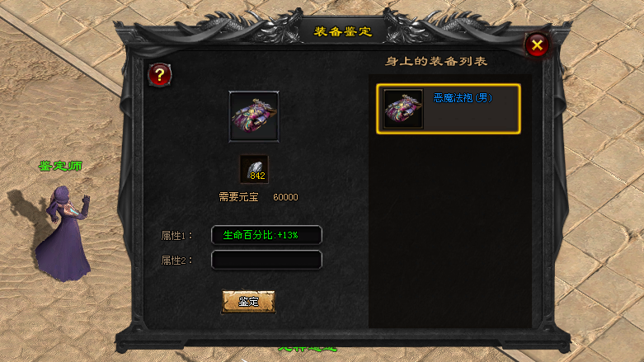The width and height of the screenshot is (644, 362).
Task: Click the 鉴定师 NPC character
Action: pyautogui.click(x=64, y=233)
